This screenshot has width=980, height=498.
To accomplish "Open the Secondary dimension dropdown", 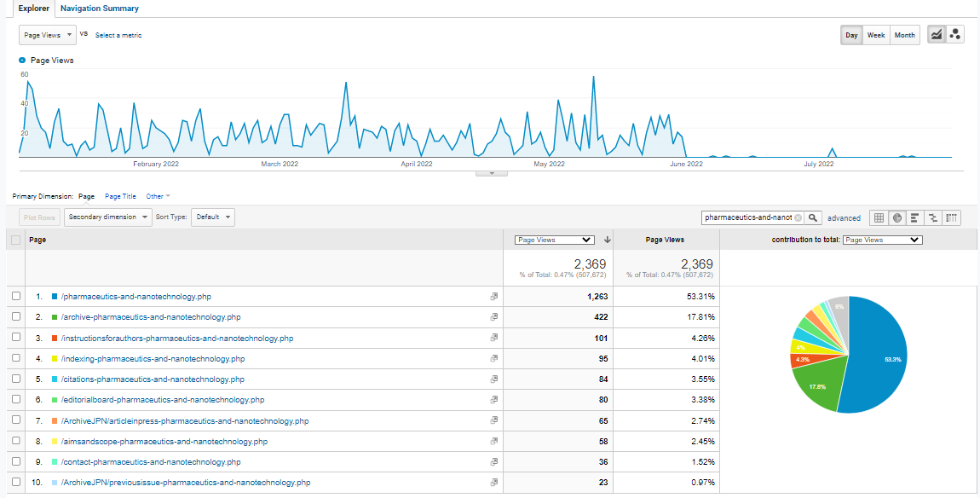I will tap(107, 217).
